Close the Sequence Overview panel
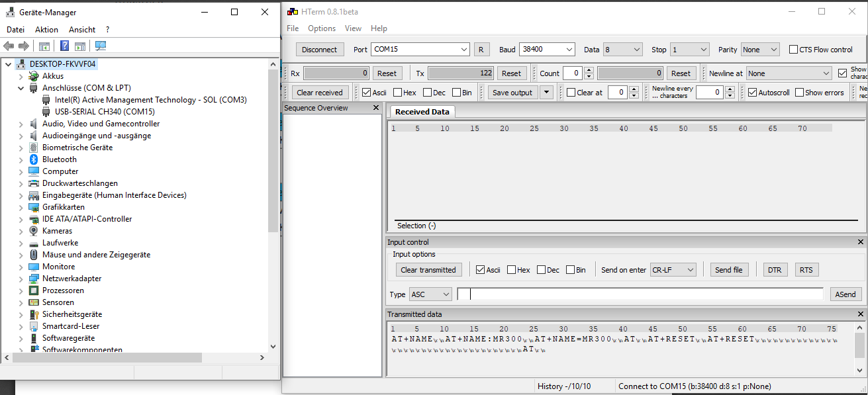The image size is (868, 395). [376, 108]
